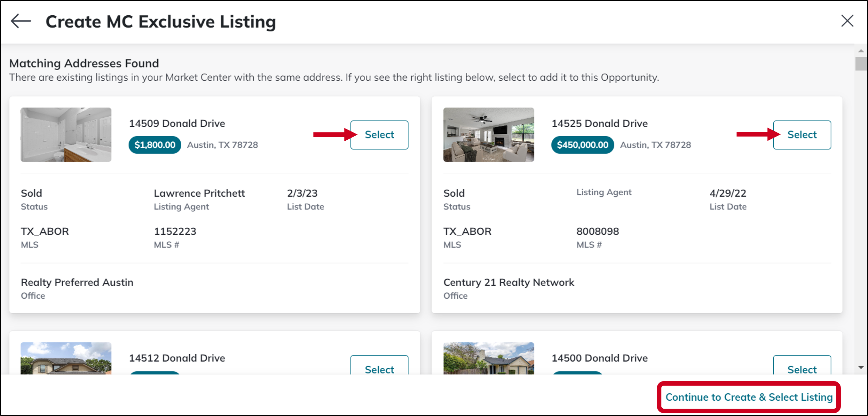Click the 2/3/23 list date

click(302, 193)
